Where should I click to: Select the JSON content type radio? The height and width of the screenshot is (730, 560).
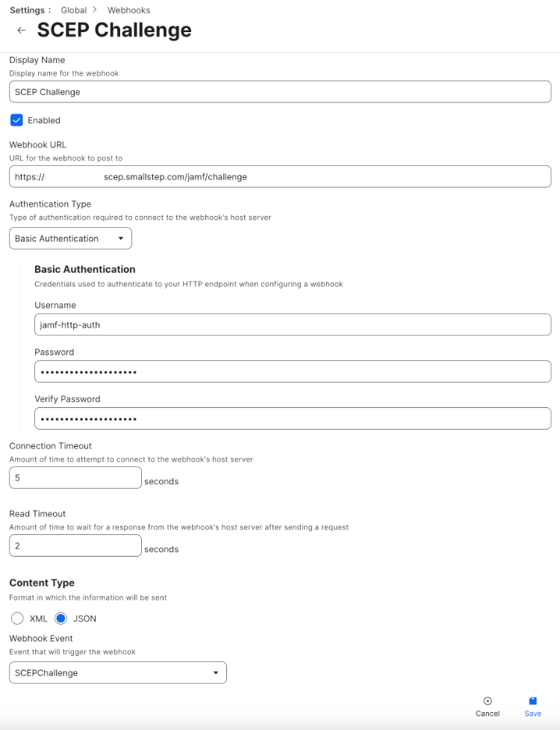coord(60,618)
